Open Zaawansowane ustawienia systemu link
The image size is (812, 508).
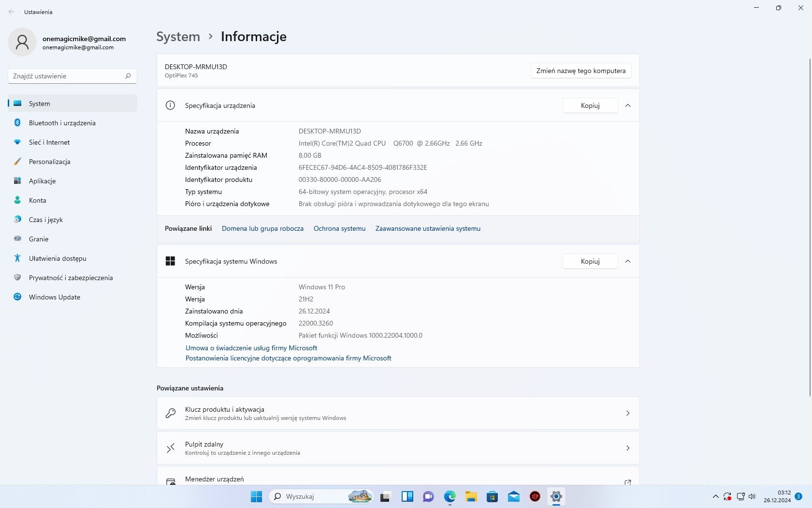(x=428, y=228)
